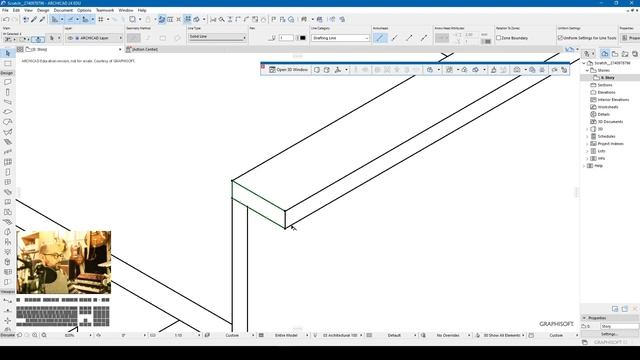Click the Sections item in Navigator
Viewport: 640px width, 360px height.
605,85
